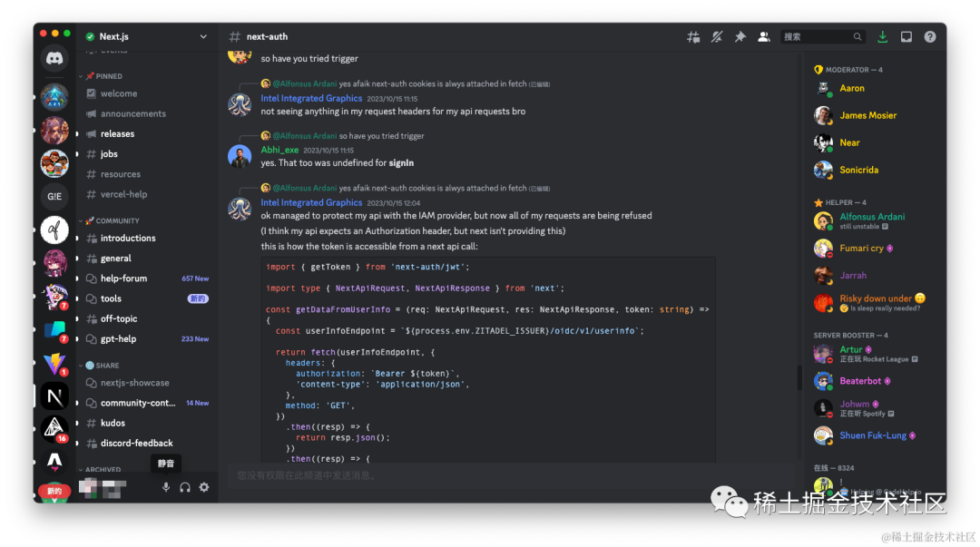This screenshot has width=980, height=547.
Task: Click the Abhi_exe username in chat
Action: point(279,150)
